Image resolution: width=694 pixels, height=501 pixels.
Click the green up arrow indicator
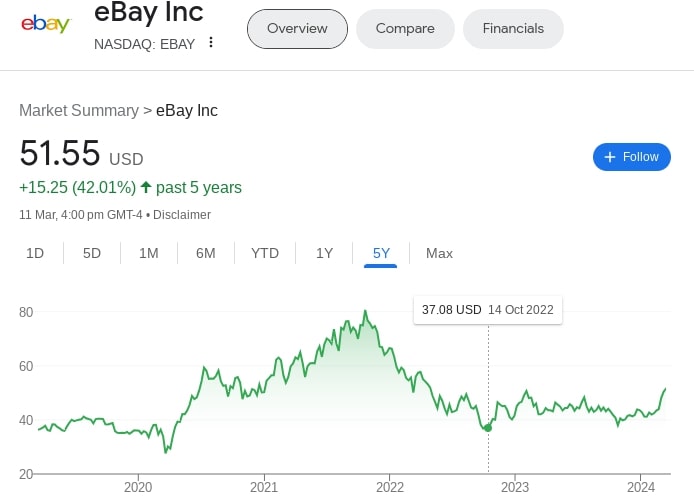point(146,187)
